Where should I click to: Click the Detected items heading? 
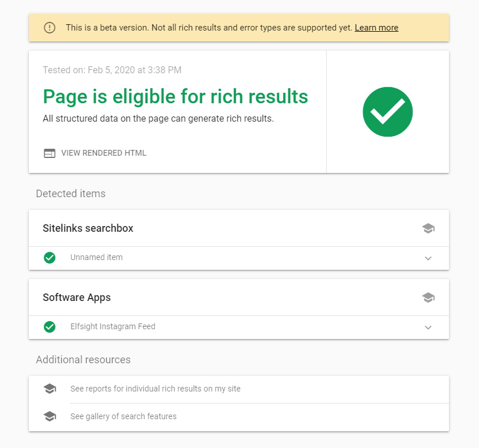[70, 193]
